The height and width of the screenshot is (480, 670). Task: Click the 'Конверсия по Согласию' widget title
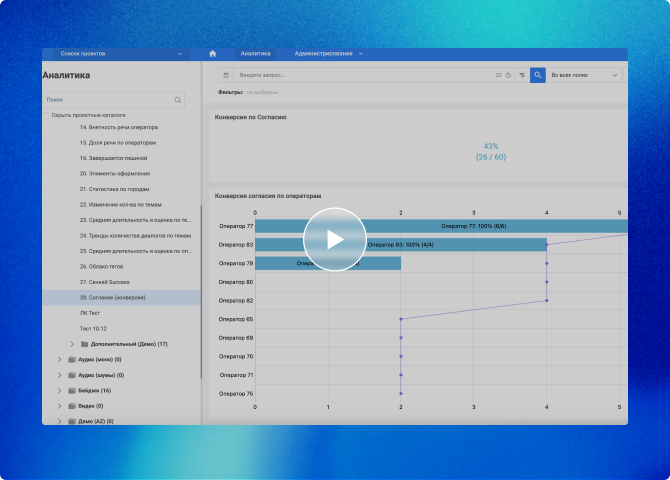click(x=250, y=117)
